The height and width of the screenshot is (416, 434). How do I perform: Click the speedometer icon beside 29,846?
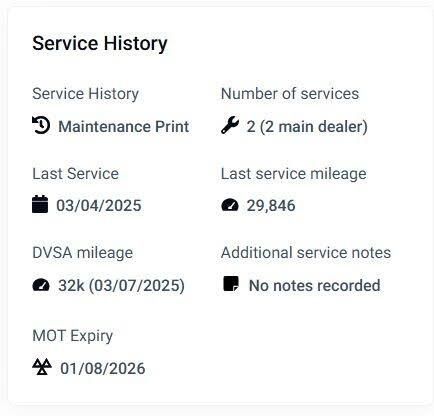tap(230, 205)
